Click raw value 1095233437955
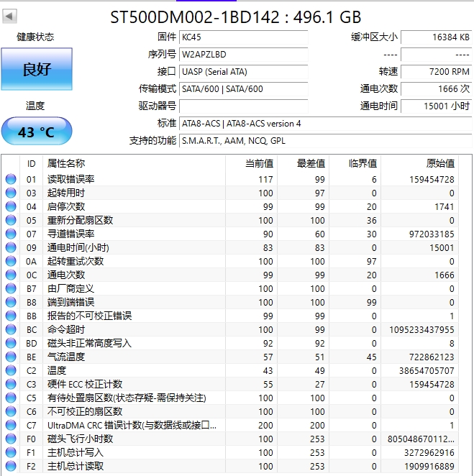 pyautogui.click(x=421, y=330)
